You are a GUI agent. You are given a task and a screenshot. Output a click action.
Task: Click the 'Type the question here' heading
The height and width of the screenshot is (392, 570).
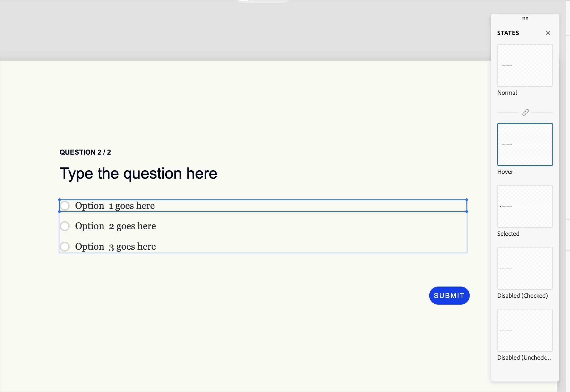[138, 174]
